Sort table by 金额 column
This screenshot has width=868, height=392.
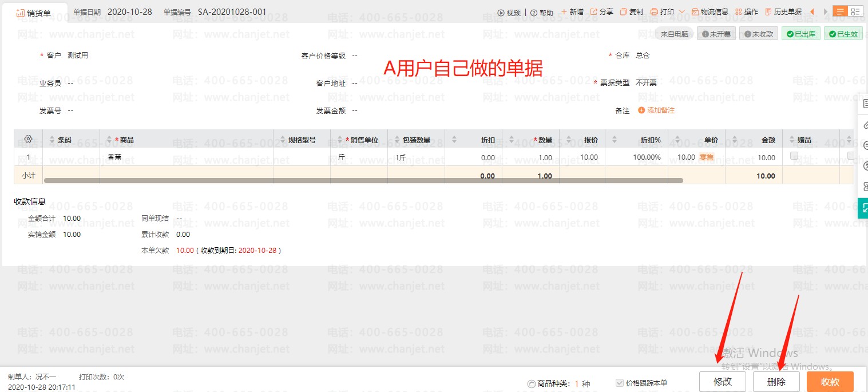point(735,140)
